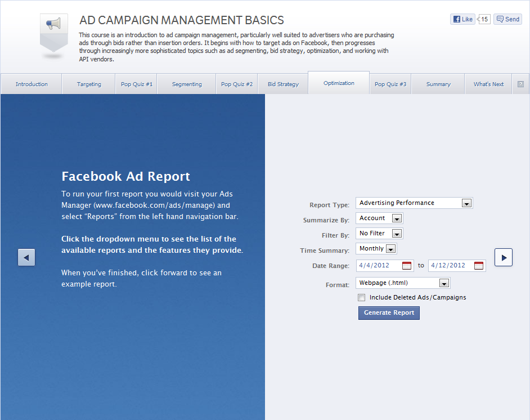The height and width of the screenshot is (420, 530).
Task: Click the Send button
Action: point(507,19)
